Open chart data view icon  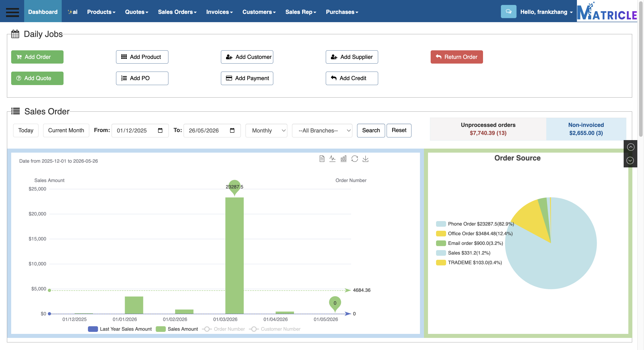coord(322,159)
